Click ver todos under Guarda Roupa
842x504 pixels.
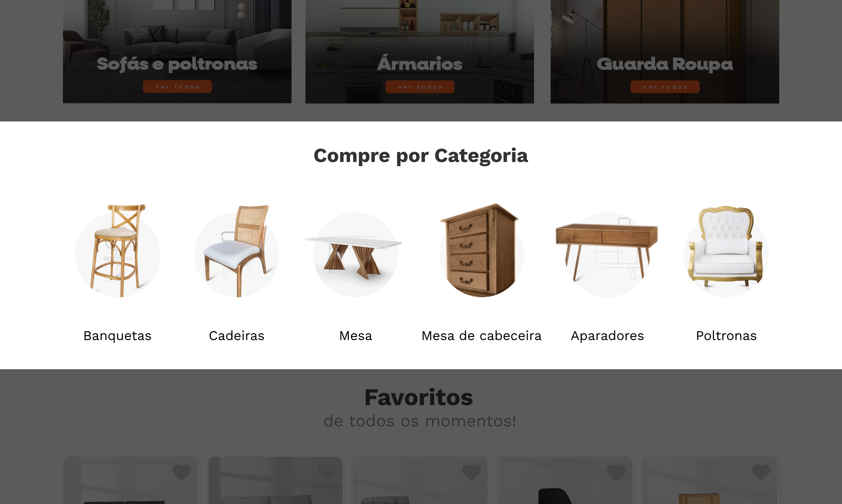pyautogui.click(x=665, y=87)
